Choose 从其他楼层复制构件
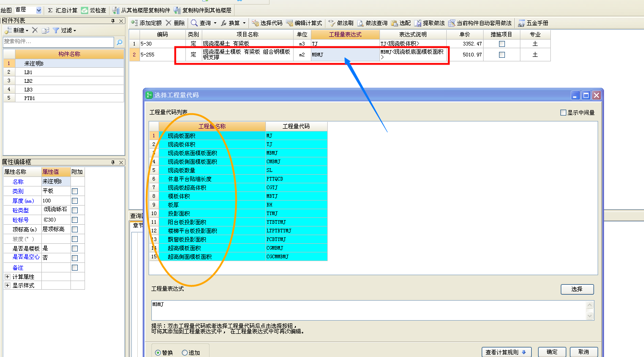Image resolution: width=644 pixels, height=357 pixels. [141, 10]
